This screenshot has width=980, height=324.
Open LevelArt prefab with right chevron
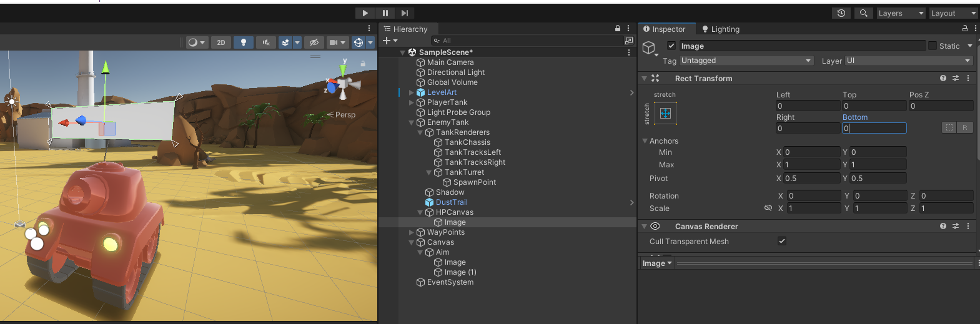tap(631, 92)
